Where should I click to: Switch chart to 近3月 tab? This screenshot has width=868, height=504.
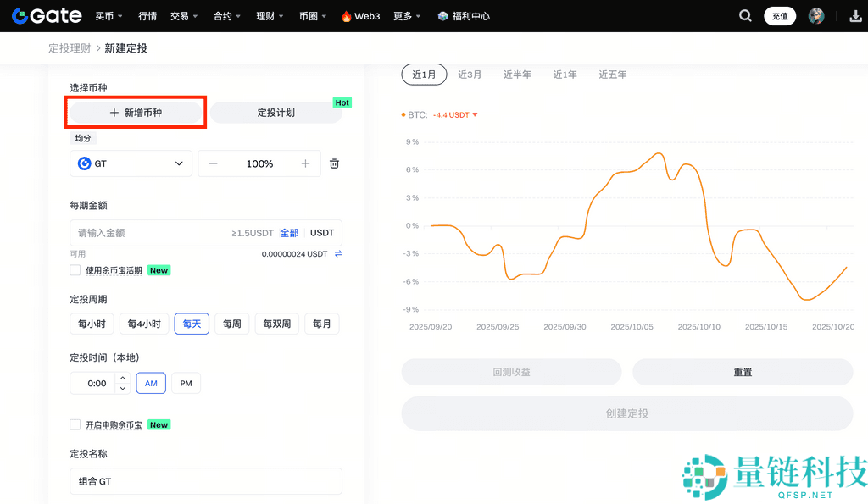[470, 74]
